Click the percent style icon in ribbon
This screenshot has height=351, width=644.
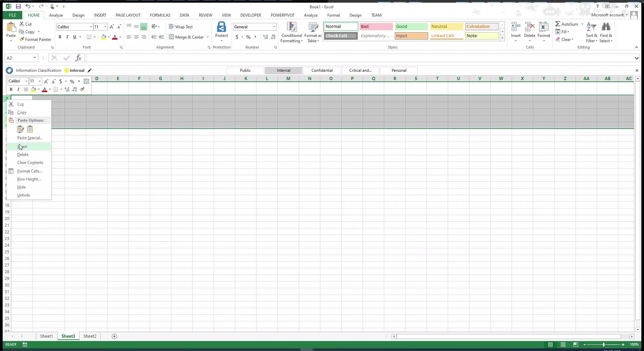pyautogui.click(x=248, y=37)
